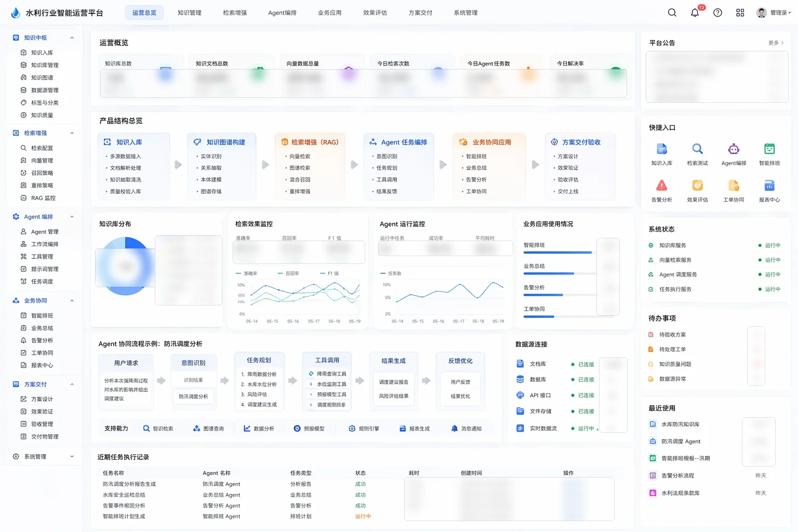798x532 pixels.
Task: Click the platform water drop logo
Action: click(16, 12)
